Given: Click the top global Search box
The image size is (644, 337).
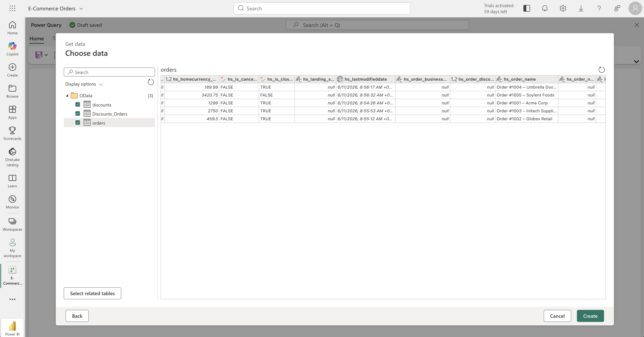Looking at the screenshot, I should [x=322, y=8].
